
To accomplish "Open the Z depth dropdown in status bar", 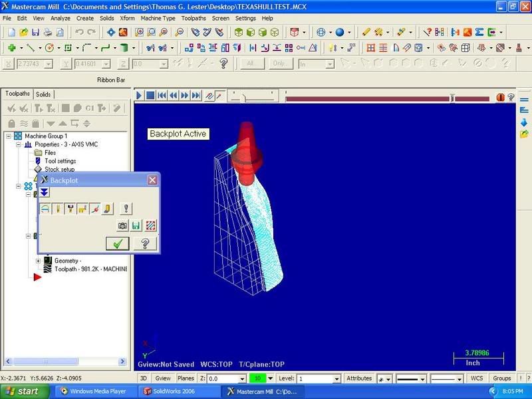I will (x=242, y=378).
